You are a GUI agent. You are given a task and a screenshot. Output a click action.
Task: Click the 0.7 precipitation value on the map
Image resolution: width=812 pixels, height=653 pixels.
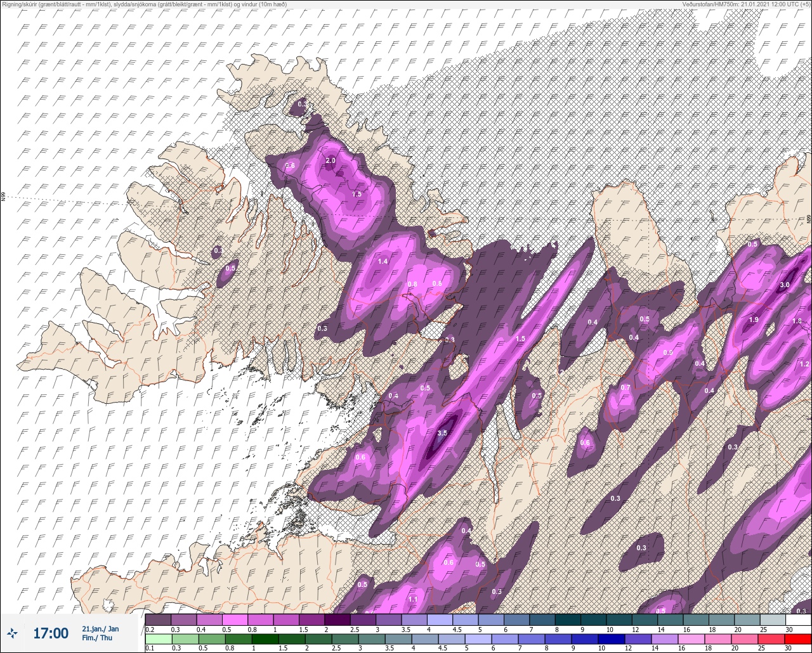(x=625, y=387)
